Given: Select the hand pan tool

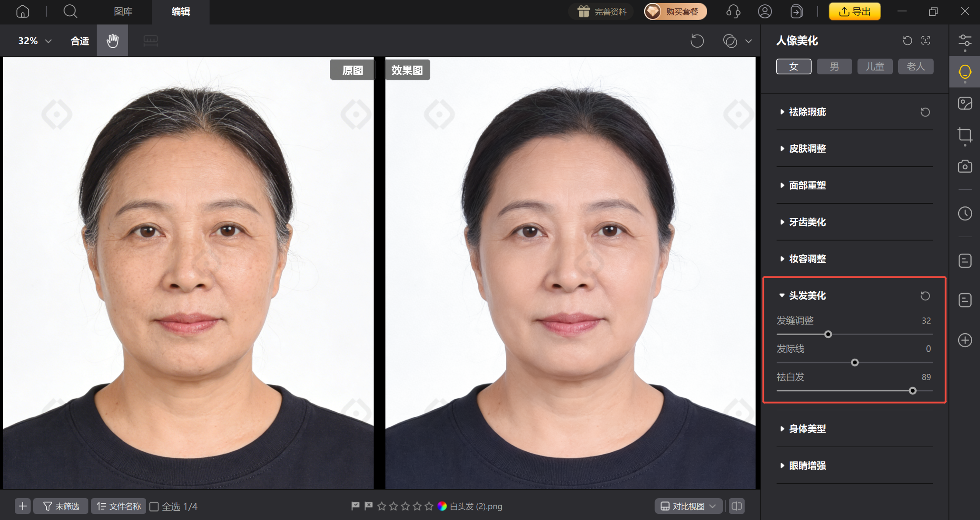Looking at the screenshot, I should [x=112, y=41].
